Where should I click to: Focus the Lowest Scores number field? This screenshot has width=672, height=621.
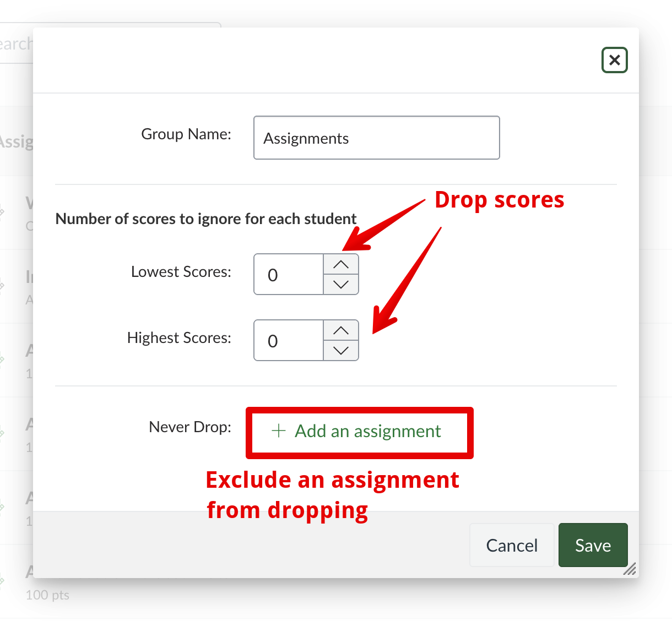click(x=288, y=274)
